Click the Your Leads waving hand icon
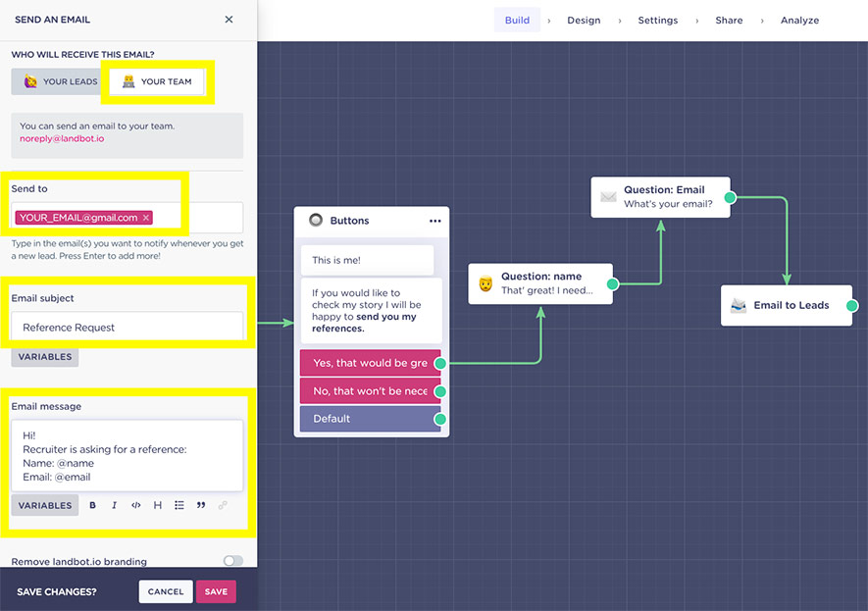Viewport: 868px width, 611px height. point(30,81)
